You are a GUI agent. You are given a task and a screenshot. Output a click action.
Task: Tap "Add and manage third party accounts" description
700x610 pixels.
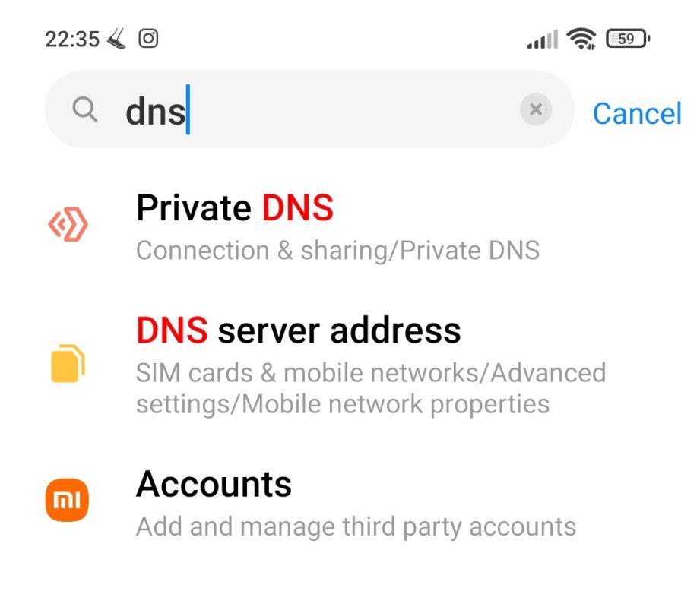[x=356, y=526]
